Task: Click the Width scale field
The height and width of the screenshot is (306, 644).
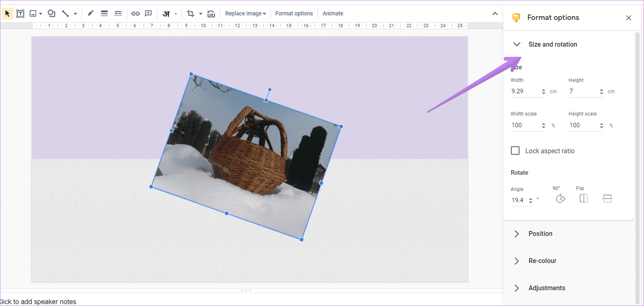Action: click(525, 125)
